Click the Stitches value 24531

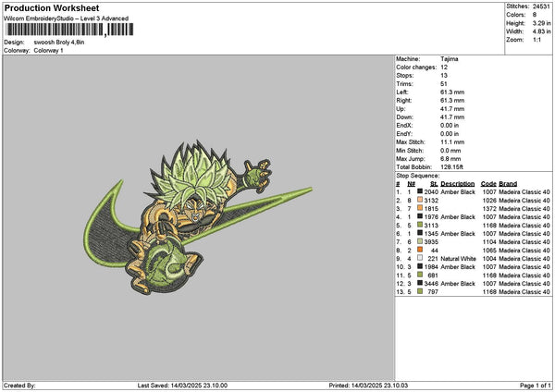click(x=541, y=6)
